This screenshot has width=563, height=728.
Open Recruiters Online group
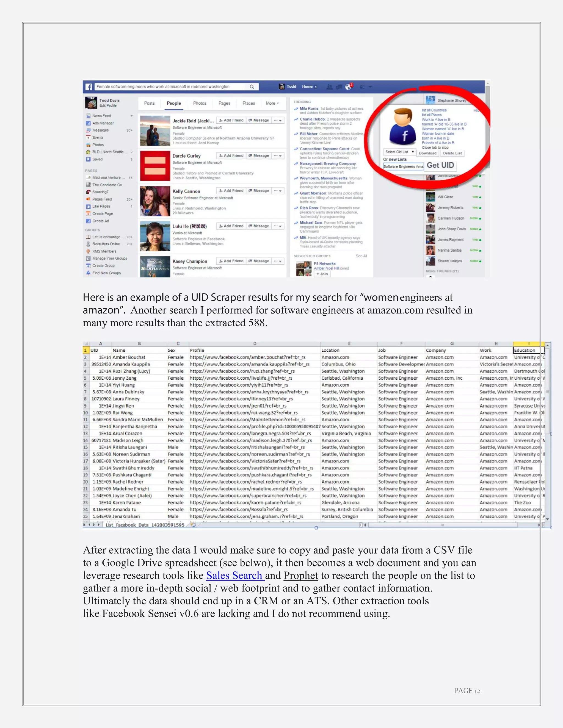(106, 244)
